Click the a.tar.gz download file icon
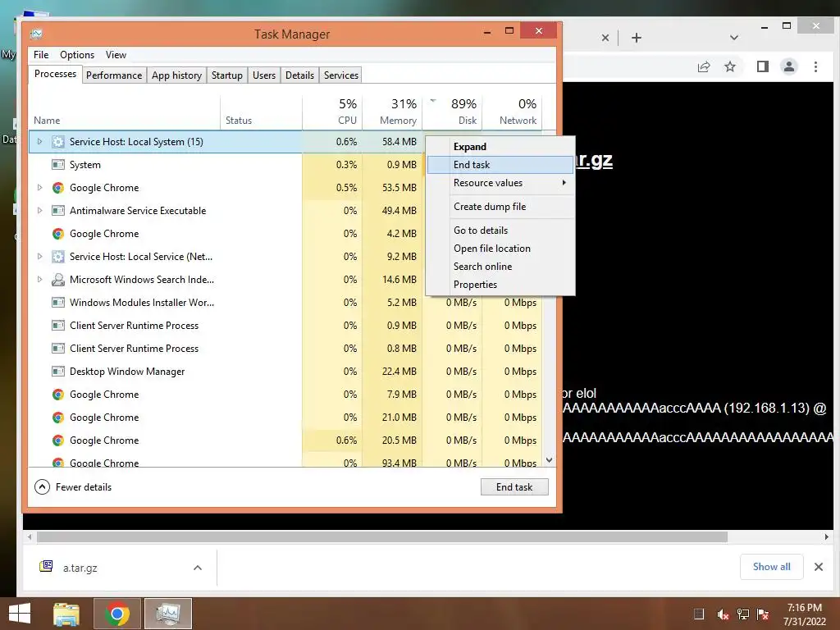The image size is (840, 630). [46, 566]
